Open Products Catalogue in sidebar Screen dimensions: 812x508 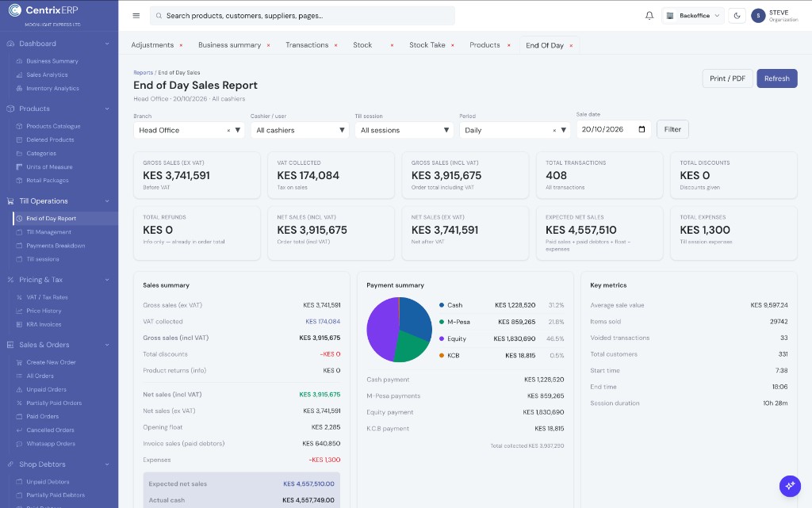pyautogui.click(x=53, y=126)
